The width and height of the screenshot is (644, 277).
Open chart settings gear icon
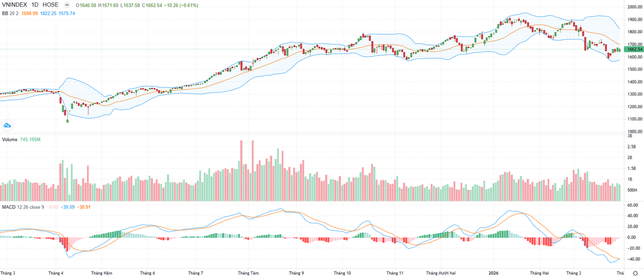pyautogui.click(x=634, y=273)
